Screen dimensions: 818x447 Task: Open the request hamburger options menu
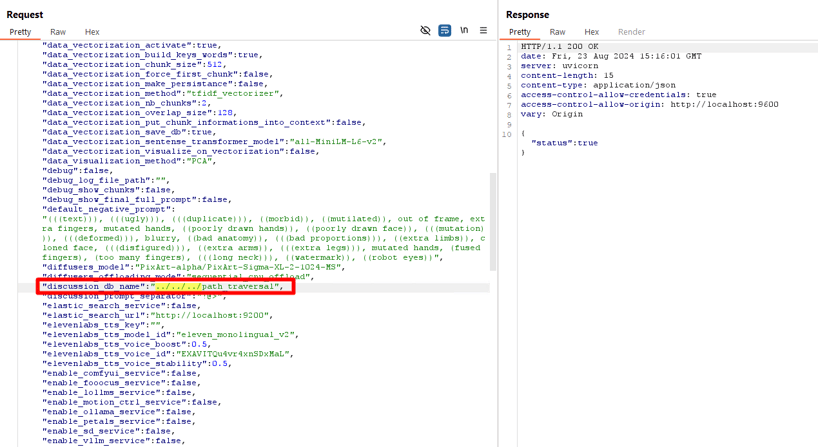[483, 31]
